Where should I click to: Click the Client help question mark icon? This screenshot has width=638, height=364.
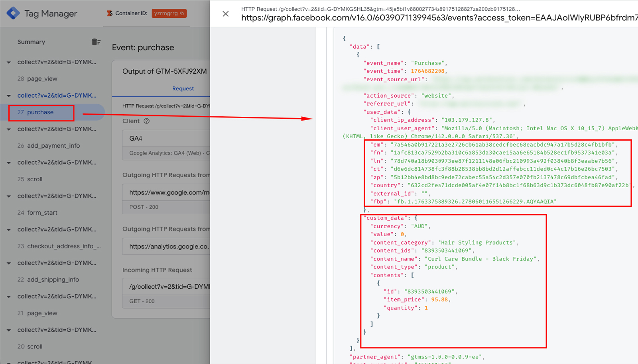147,121
